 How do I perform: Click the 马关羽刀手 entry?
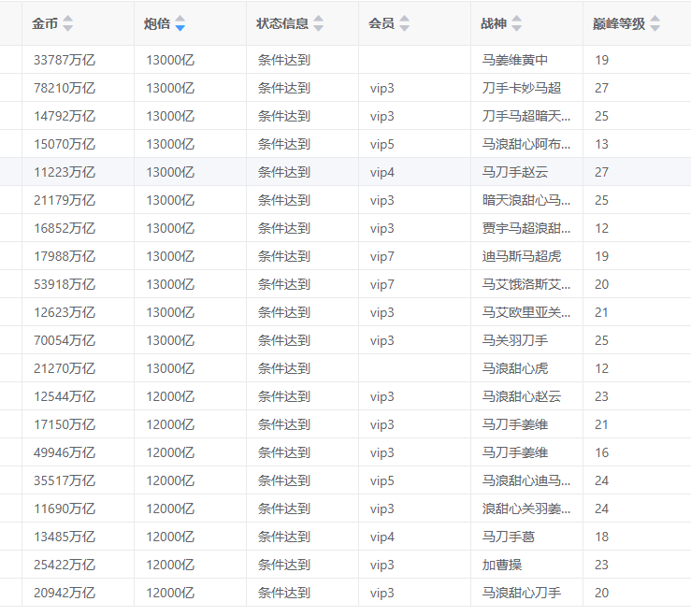pyautogui.click(x=514, y=340)
